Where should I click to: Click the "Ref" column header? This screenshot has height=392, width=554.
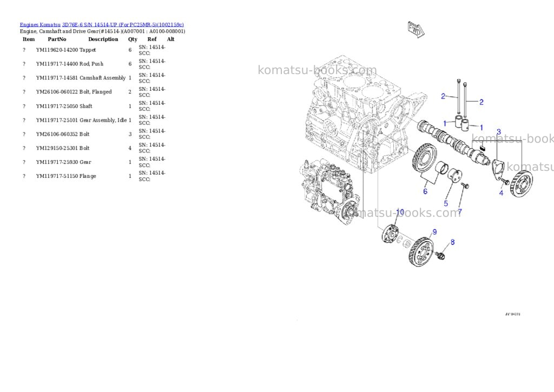[x=152, y=39]
